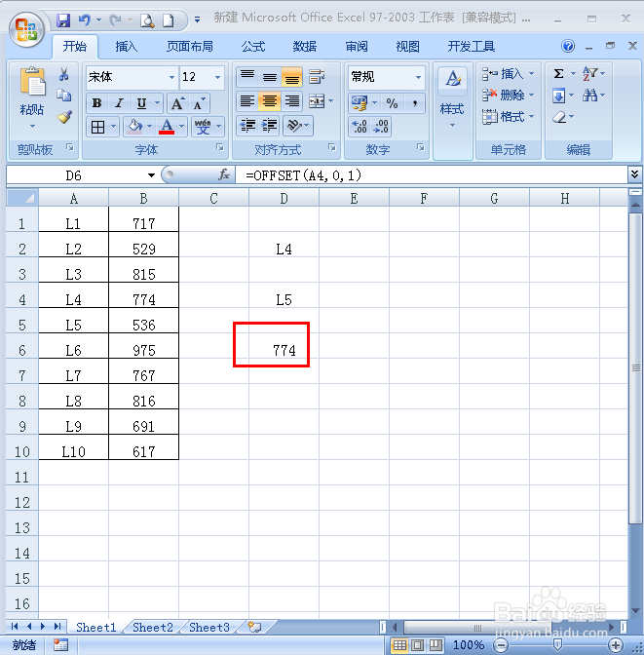Apply accounting number format
Image resolution: width=644 pixels, height=655 pixels.
pos(359,102)
